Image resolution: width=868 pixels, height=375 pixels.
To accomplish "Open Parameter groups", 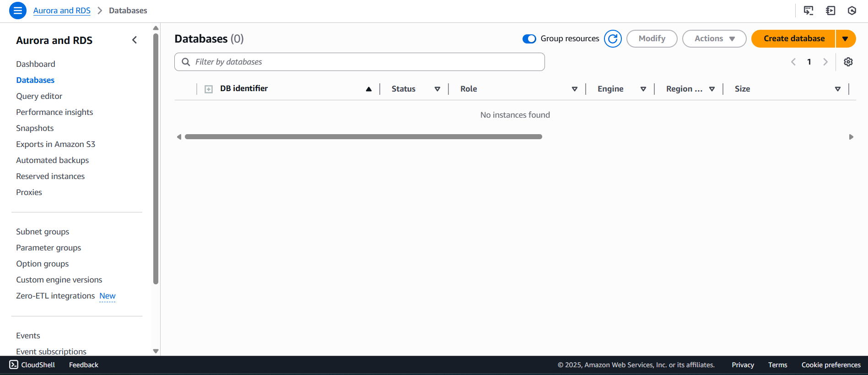I will [x=49, y=248].
